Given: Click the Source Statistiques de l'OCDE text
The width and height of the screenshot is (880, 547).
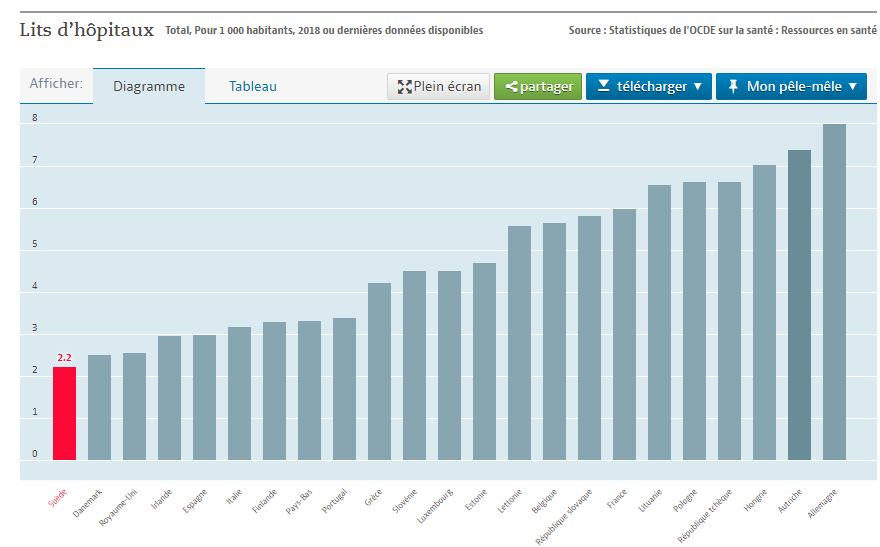Looking at the screenshot, I should click(x=723, y=30).
